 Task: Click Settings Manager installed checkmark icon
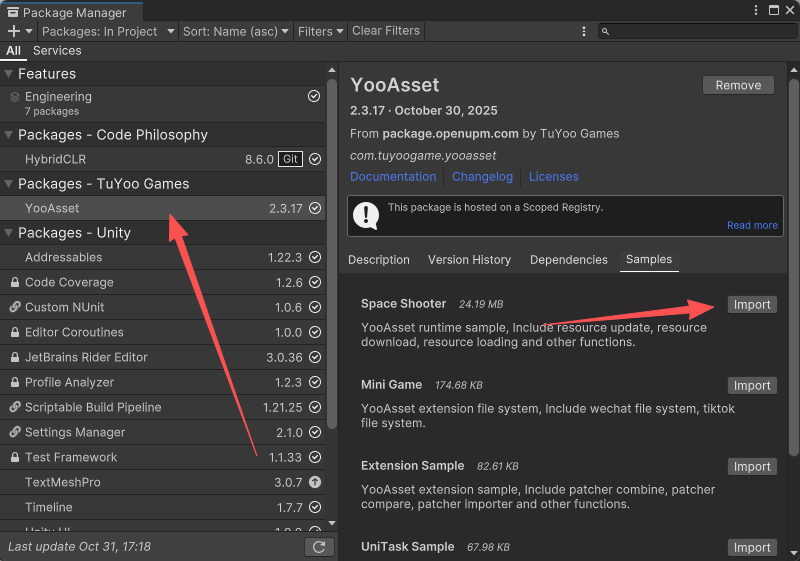coord(315,432)
